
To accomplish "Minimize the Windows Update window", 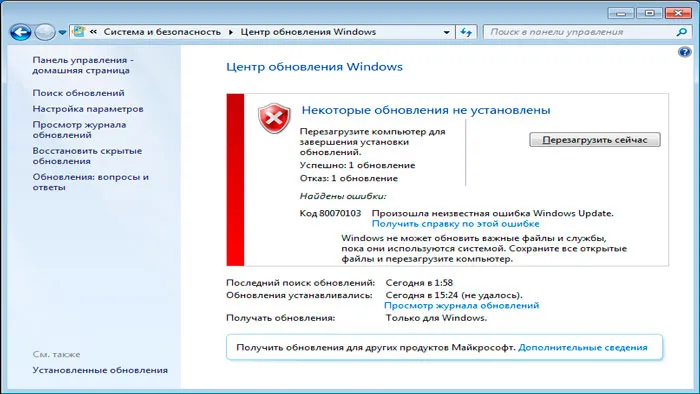I will coord(621,13).
